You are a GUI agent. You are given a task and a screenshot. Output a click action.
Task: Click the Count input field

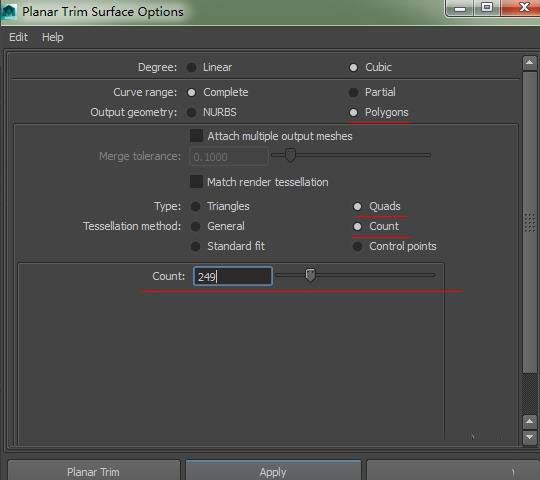coord(233,276)
